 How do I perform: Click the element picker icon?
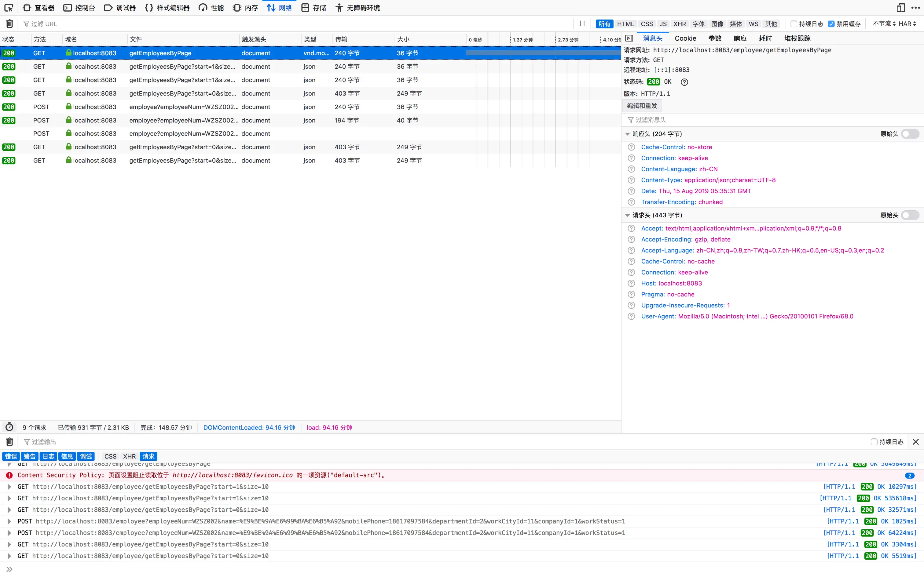click(x=9, y=8)
